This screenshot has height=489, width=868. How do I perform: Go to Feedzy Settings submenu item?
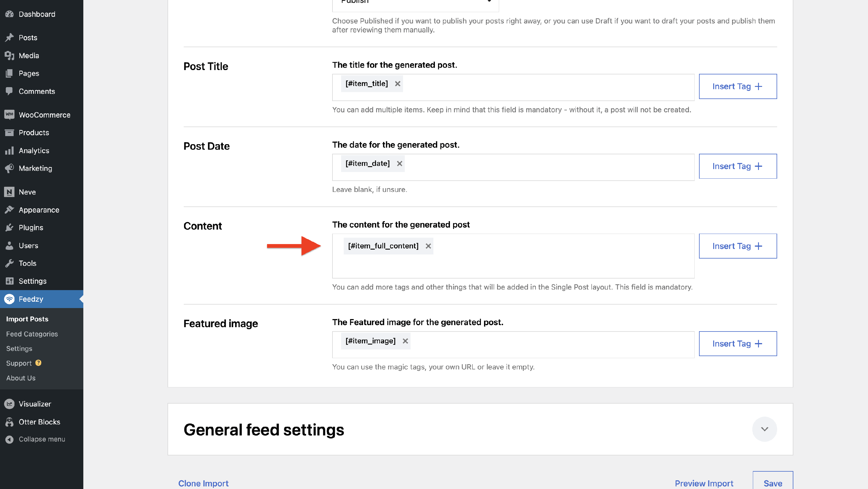[x=19, y=349]
